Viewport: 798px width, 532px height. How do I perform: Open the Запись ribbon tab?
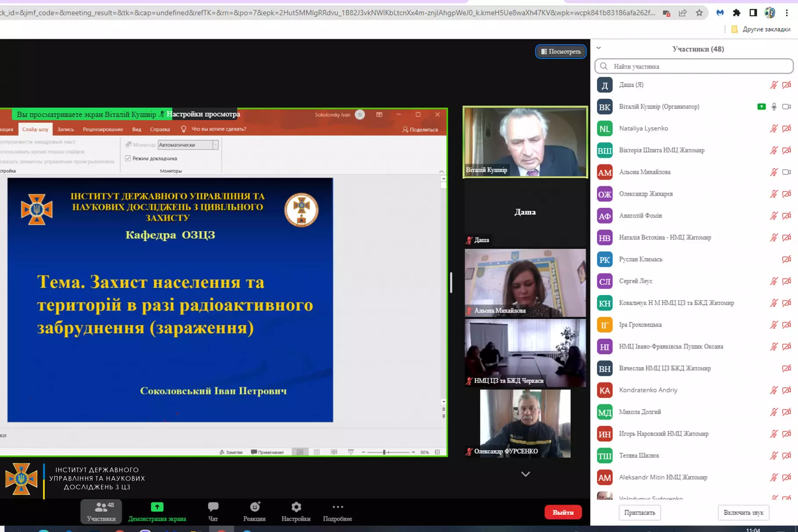tap(66, 129)
